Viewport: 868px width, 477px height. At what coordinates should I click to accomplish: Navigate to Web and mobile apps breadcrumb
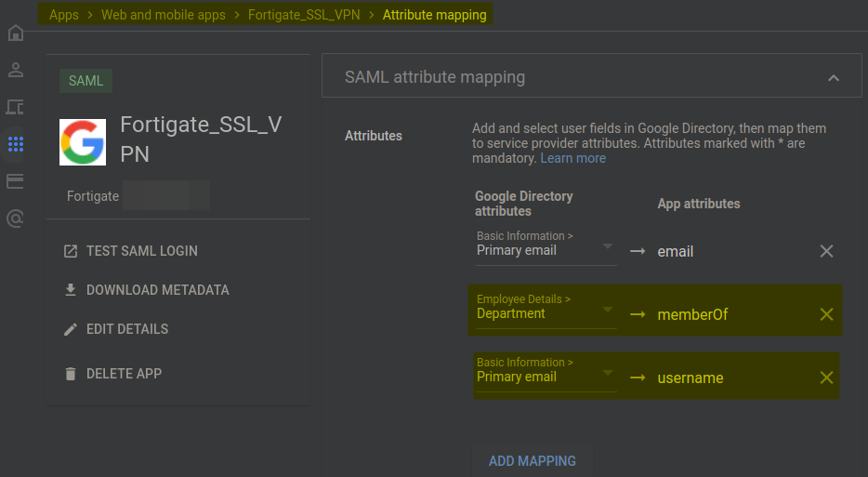pos(164,15)
